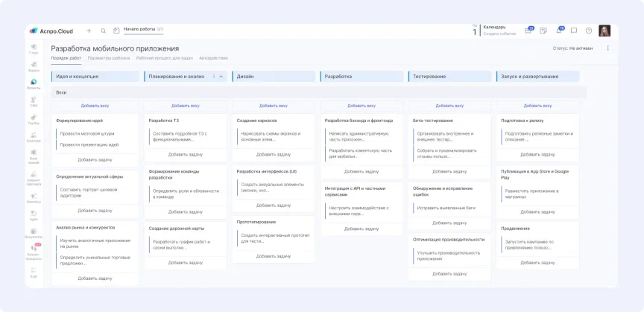Click Добавить задачу under Бета-тестирование

(x=449, y=171)
